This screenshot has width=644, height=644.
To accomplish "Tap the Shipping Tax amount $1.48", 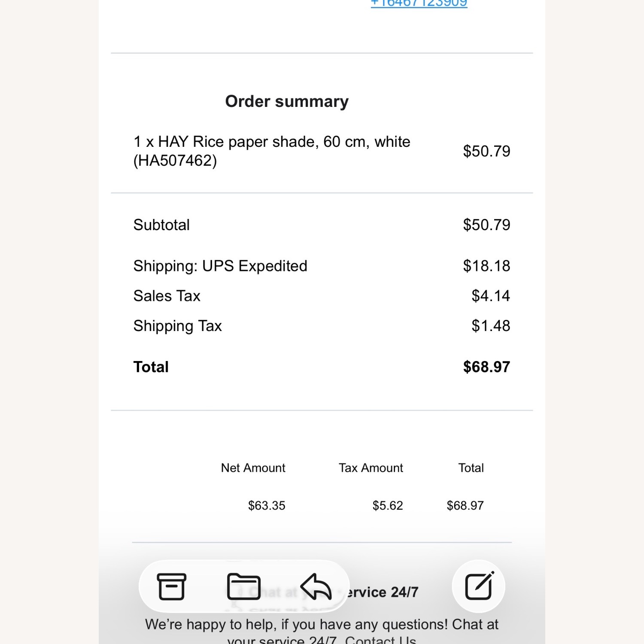I will 491,326.
